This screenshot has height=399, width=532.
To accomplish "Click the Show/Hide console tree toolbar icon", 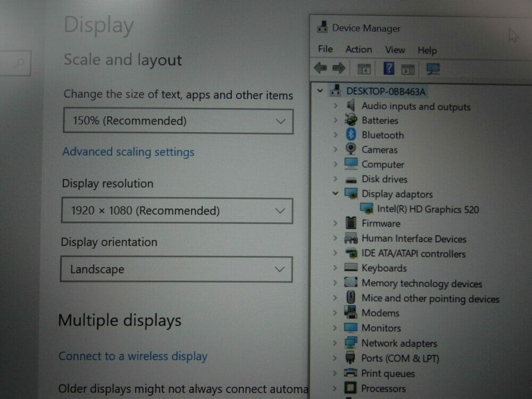I will 364,69.
